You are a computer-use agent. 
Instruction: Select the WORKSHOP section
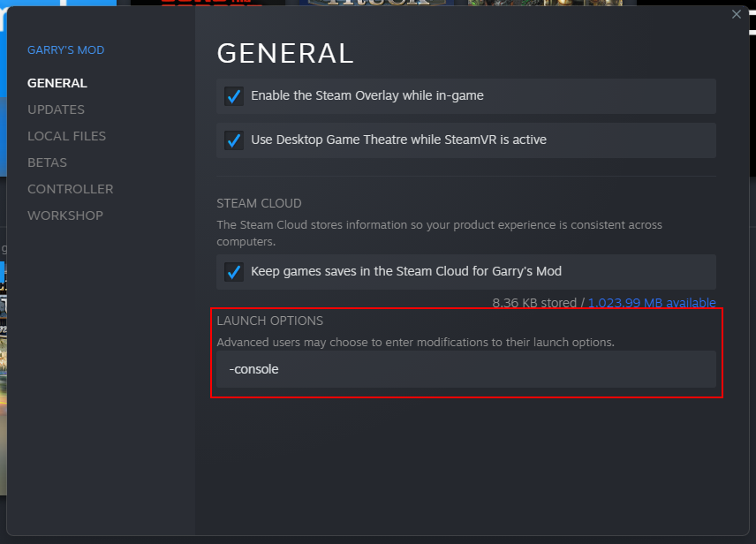tap(65, 215)
